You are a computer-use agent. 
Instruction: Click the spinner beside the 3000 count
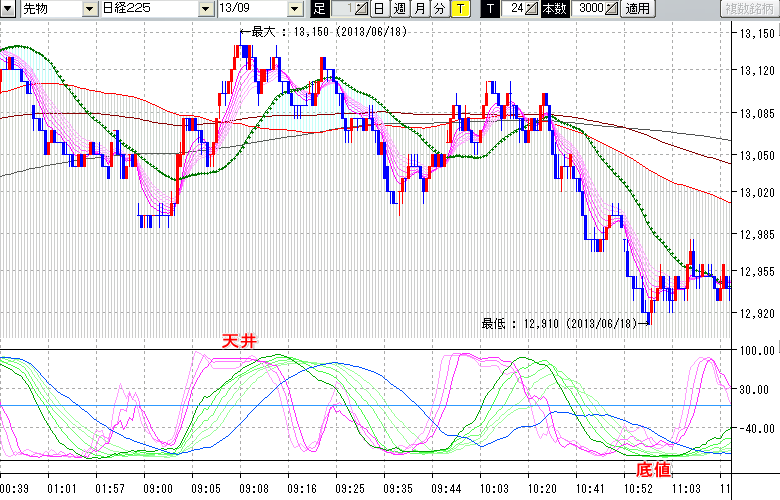(612, 9)
